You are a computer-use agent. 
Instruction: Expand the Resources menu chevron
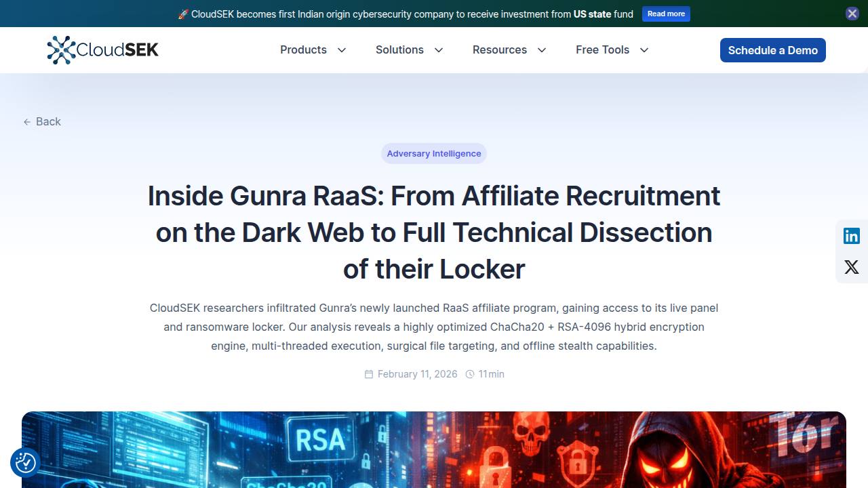coord(542,50)
